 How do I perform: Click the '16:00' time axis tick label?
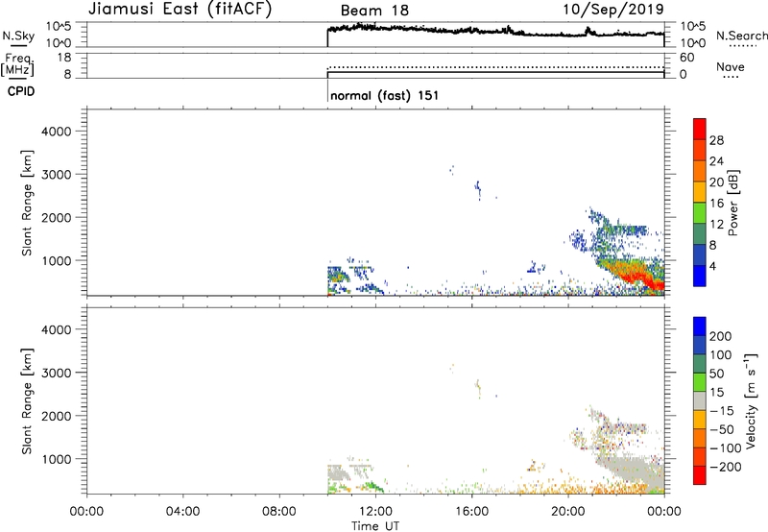coord(471,512)
